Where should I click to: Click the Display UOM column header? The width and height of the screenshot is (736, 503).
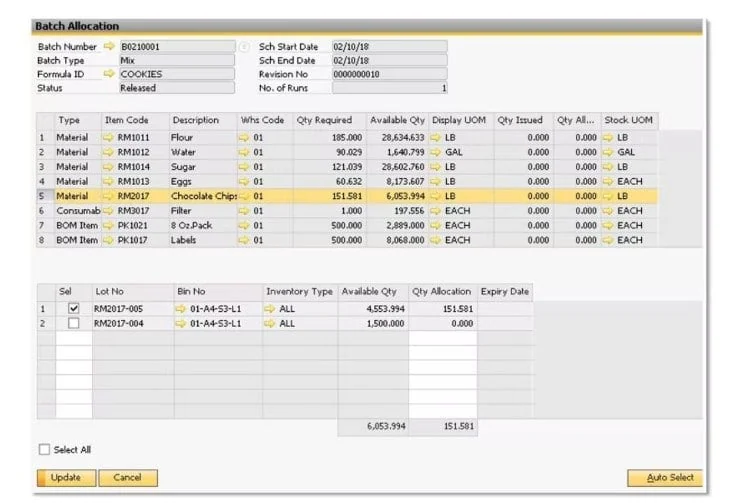pos(460,120)
